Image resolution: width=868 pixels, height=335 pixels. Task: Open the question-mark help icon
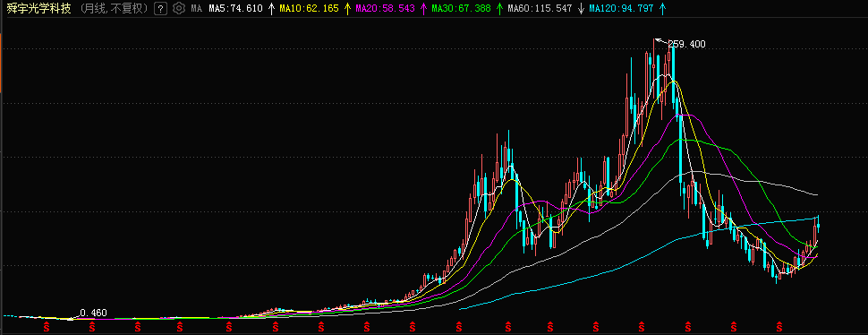[x=160, y=8]
